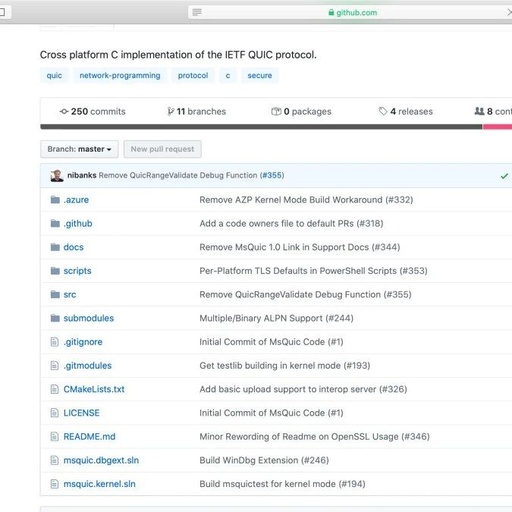Open the .azure folder name
Screen dimensions: 512x512
click(76, 200)
